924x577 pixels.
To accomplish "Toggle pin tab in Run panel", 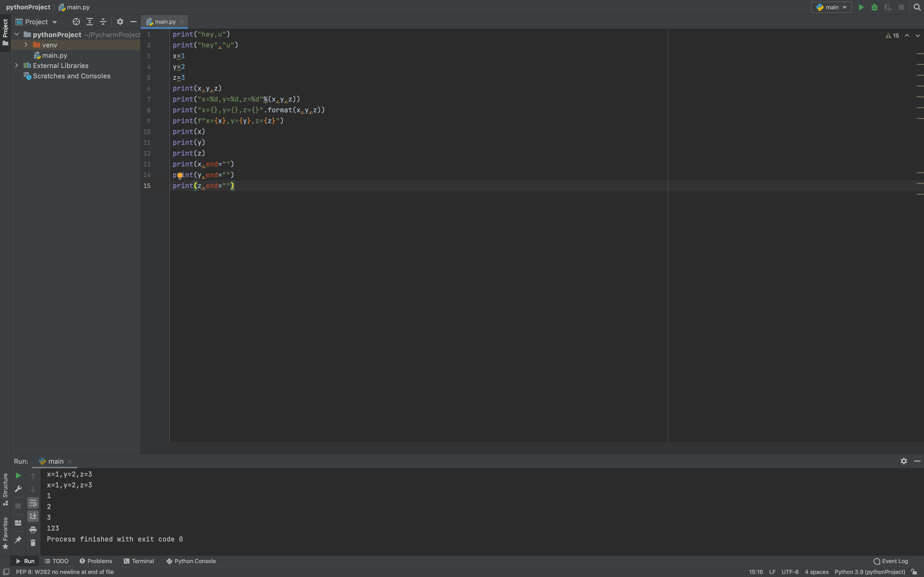I will 18,540.
